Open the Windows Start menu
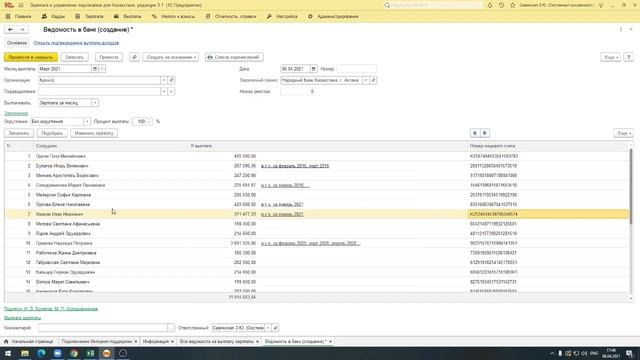The width and height of the screenshot is (640, 360). tap(8, 353)
